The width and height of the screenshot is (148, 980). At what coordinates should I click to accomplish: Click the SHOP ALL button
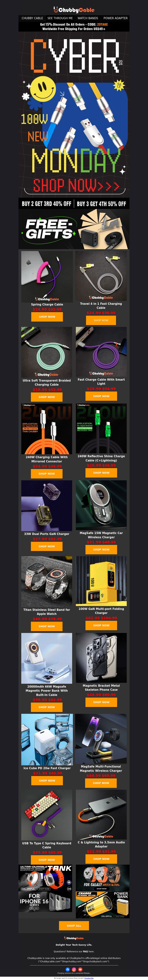pyautogui.click(x=74, y=926)
